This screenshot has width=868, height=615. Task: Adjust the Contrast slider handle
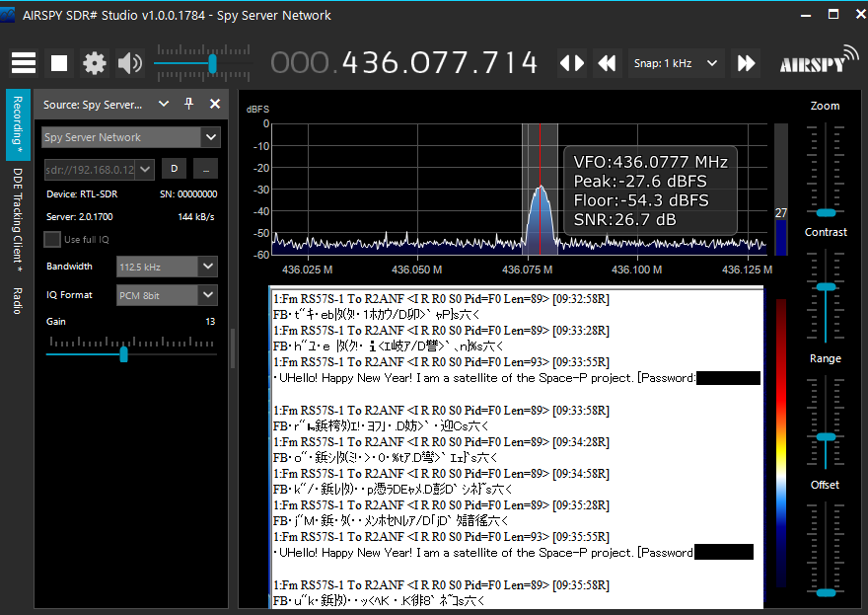(826, 287)
